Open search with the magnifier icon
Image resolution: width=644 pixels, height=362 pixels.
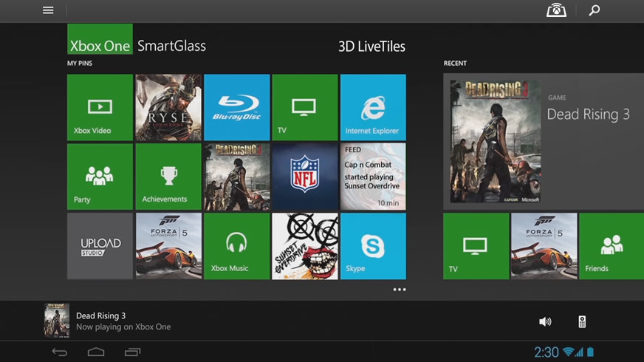point(595,10)
